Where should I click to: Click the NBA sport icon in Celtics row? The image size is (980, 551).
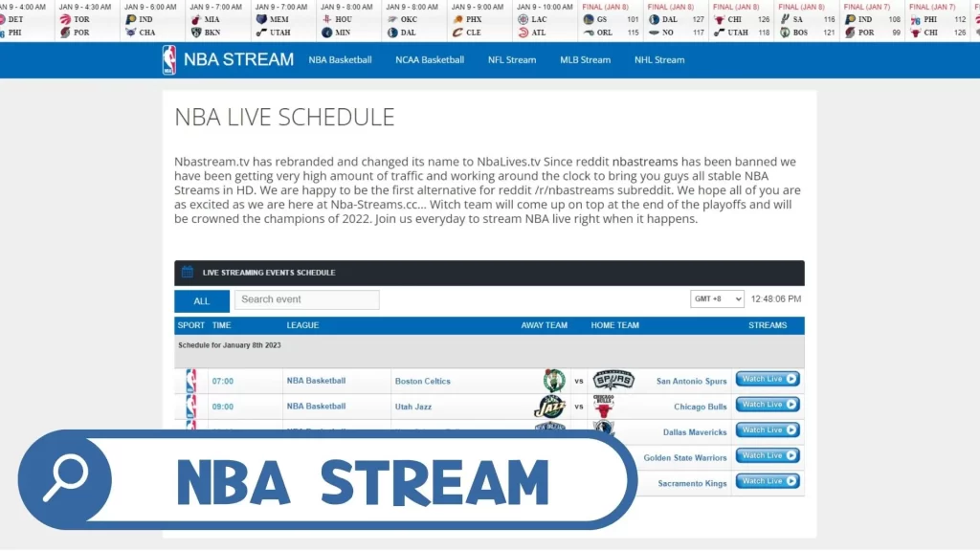191,381
